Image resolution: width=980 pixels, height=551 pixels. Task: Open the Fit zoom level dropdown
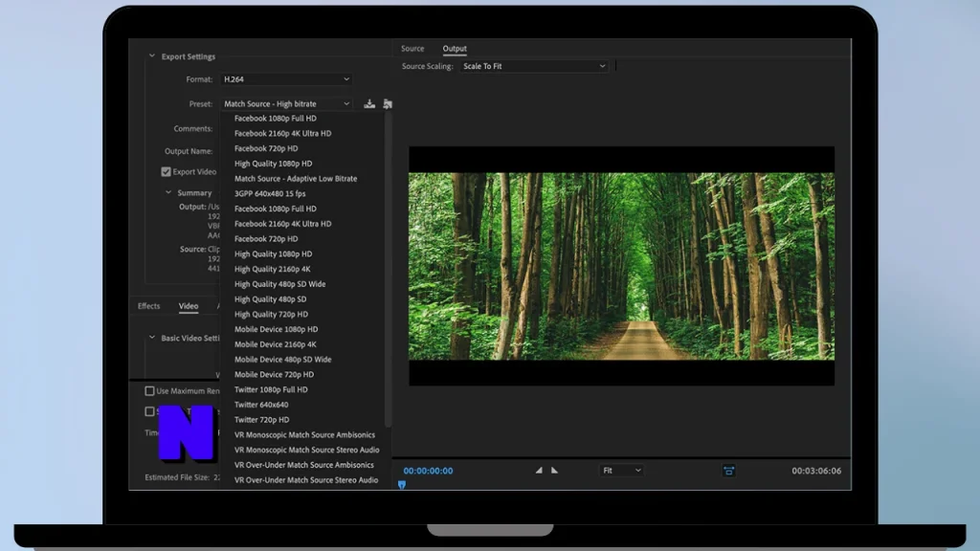point(620,471)
